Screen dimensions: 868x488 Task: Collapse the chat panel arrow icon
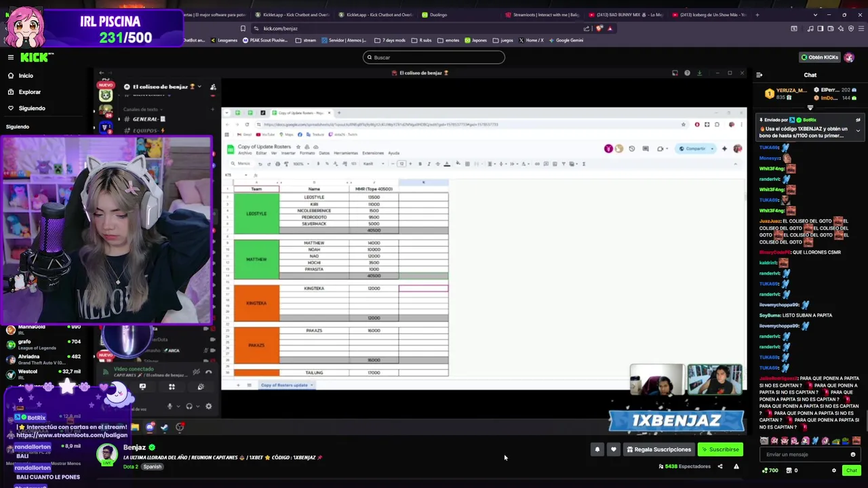point(759,75)
